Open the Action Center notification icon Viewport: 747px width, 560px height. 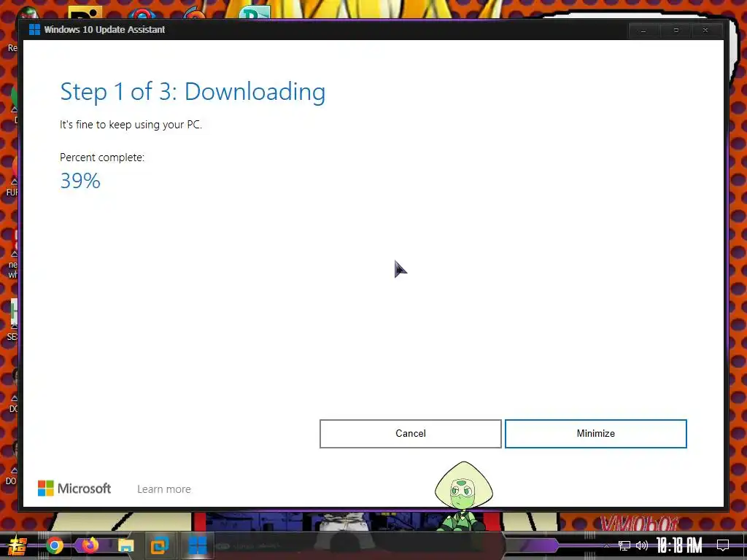click(x=723, y=545)
